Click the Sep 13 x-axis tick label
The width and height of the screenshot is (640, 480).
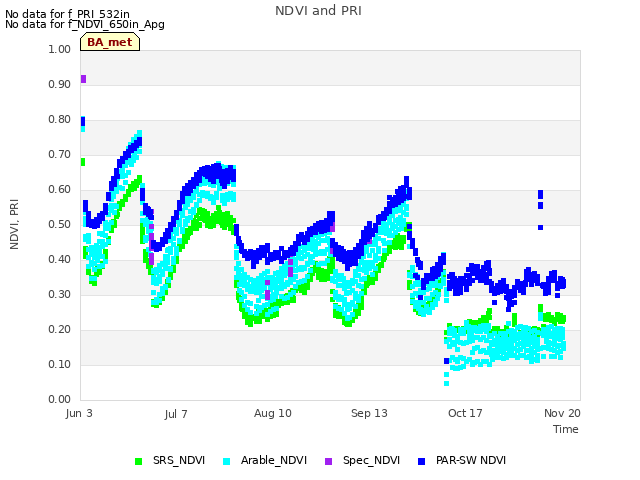pos(369,413)
